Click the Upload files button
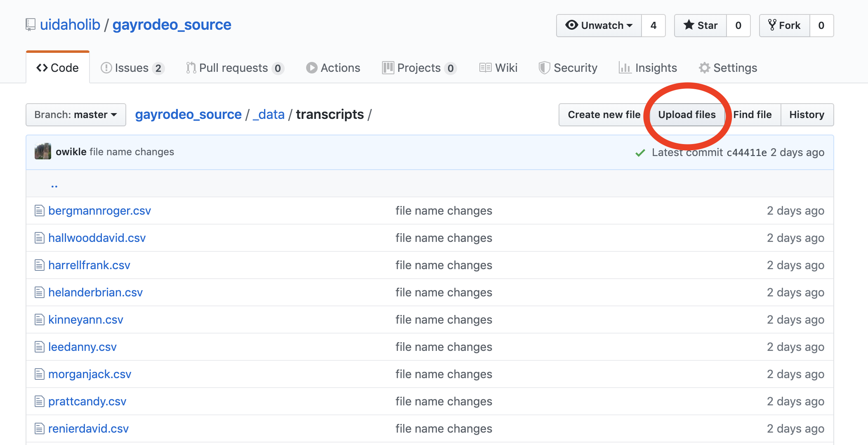Screen dimensions: 868x445 [x=687, y=115]
